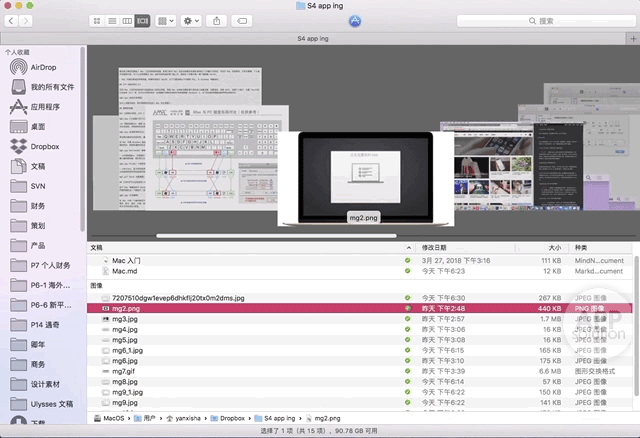Select Dropbox in the sidebar
This screenshot has height=438, width=640.
tap(44, 146)
